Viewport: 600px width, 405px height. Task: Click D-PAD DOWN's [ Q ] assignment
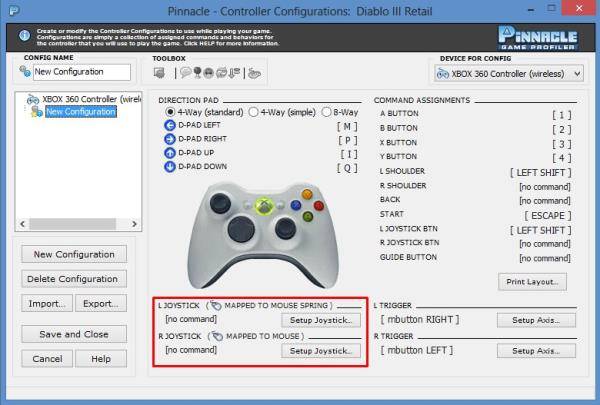click(347, 168)
